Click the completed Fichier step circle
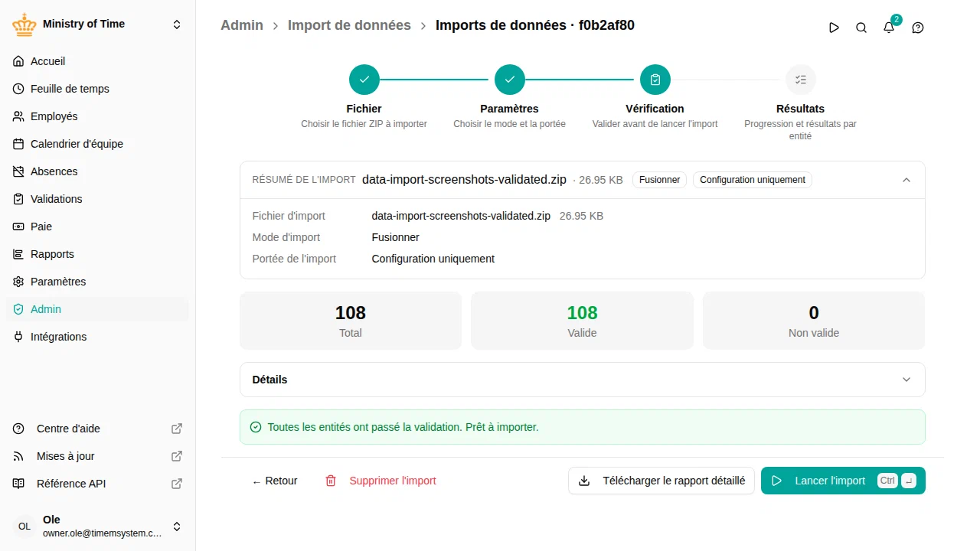This screenshot has width=980, height=551. [x=364, y=80]
